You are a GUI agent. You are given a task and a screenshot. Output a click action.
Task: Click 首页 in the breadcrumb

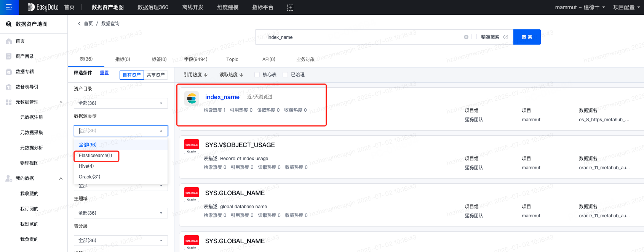click(88, 24)
